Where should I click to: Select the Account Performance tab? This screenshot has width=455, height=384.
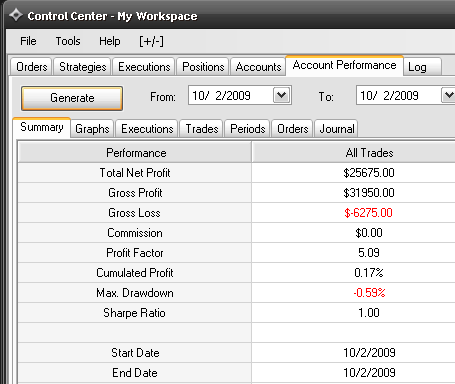[344, 65]
